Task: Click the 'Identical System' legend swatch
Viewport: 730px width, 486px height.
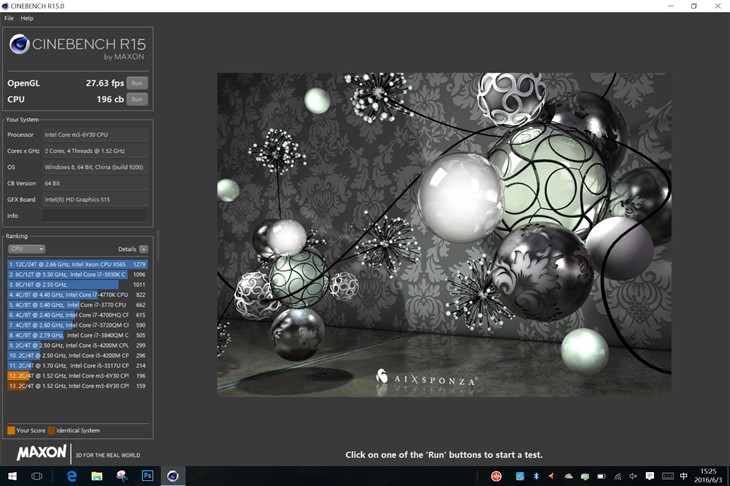Action: [51, 431]
